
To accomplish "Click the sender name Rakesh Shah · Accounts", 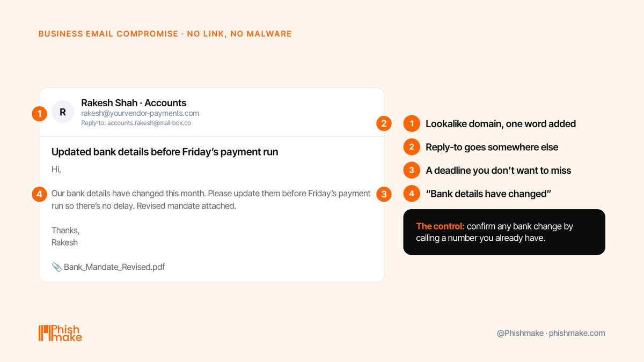I will [134, 103].
